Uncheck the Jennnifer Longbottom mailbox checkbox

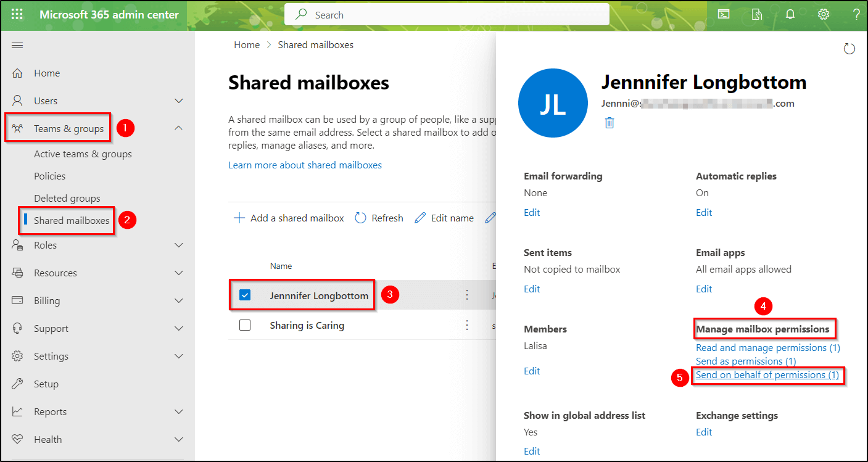point(245,294)
